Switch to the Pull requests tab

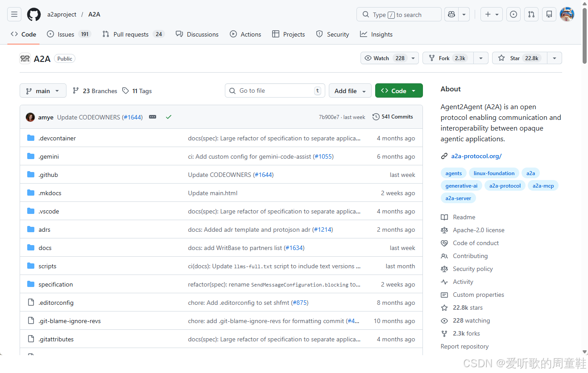133,34
